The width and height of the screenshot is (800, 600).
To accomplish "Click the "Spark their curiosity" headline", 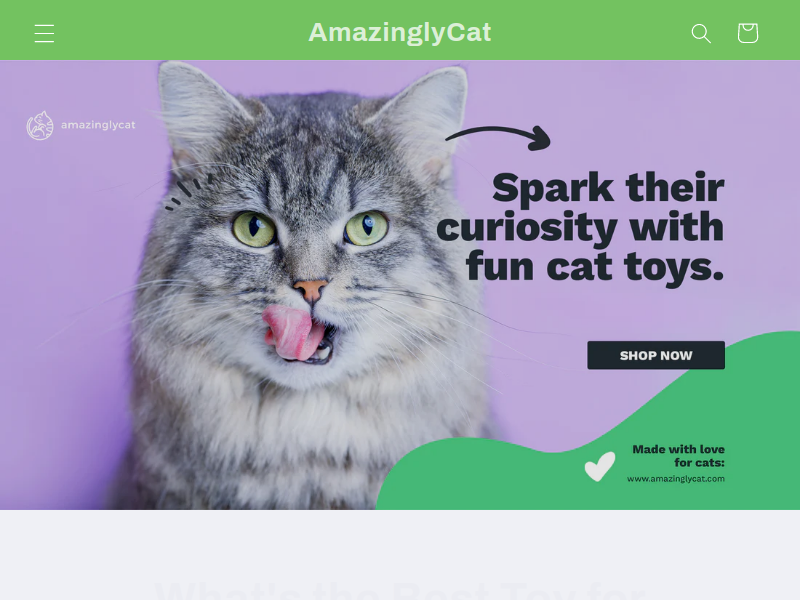I will pos(581,227).
